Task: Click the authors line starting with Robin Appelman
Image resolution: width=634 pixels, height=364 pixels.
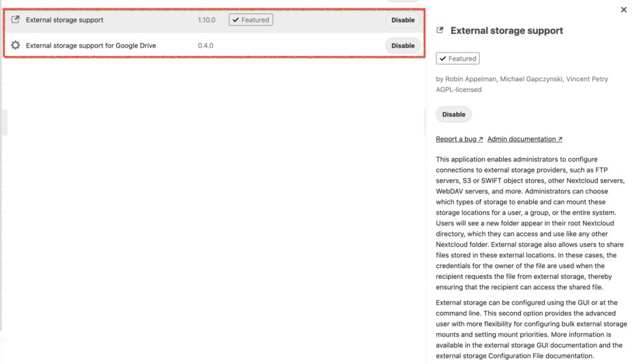Action: (522, 79)
